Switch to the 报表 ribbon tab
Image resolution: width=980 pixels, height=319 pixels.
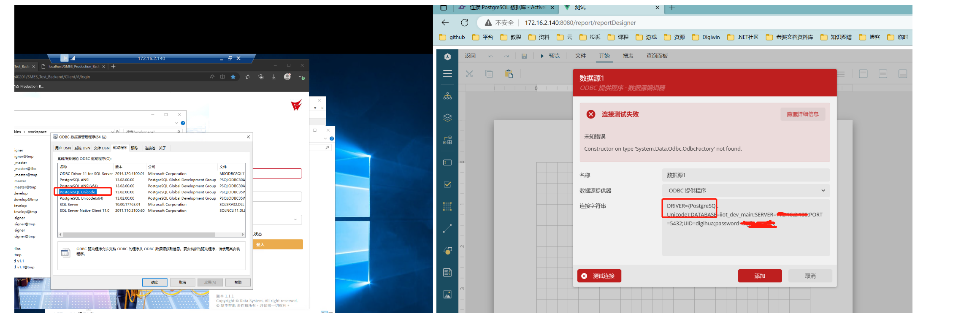click(x=628, y=56)
